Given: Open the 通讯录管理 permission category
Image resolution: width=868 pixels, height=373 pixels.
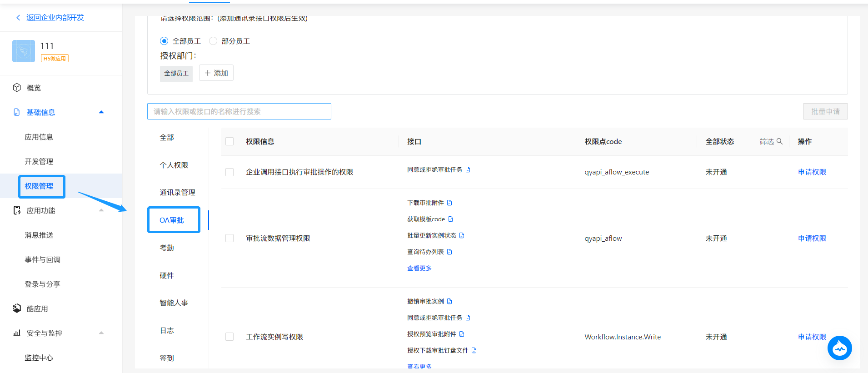Looking at the screenshot, I should (177, 192).
